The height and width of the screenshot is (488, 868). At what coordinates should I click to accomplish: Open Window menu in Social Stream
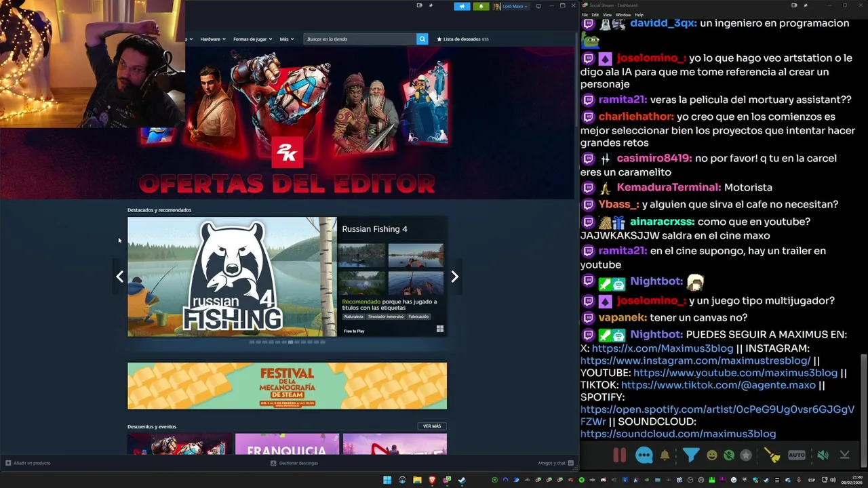(623, 14)
